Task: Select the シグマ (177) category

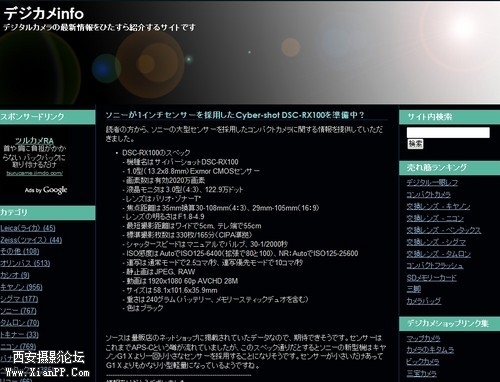Action: 19,299
